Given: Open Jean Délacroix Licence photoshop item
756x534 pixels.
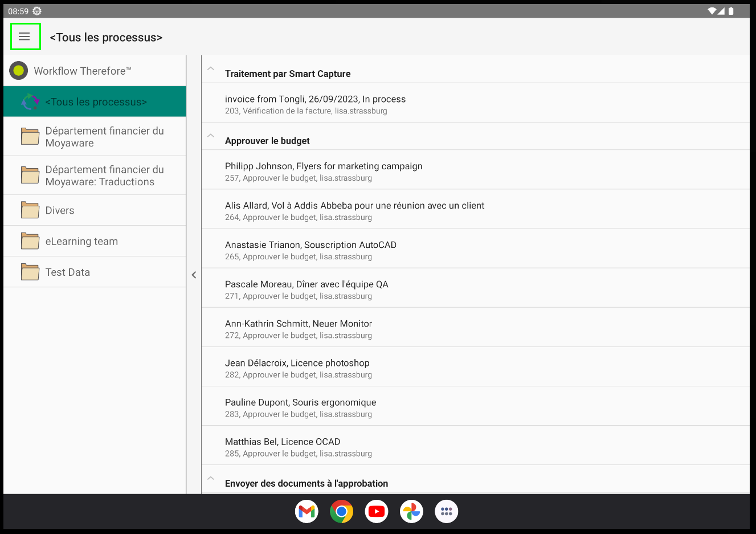Looking at the screenshot, I should click(476, 368).
